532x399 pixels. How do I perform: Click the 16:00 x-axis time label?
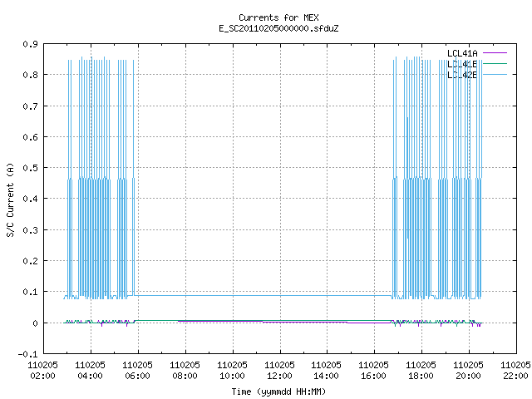pos(373,376)
